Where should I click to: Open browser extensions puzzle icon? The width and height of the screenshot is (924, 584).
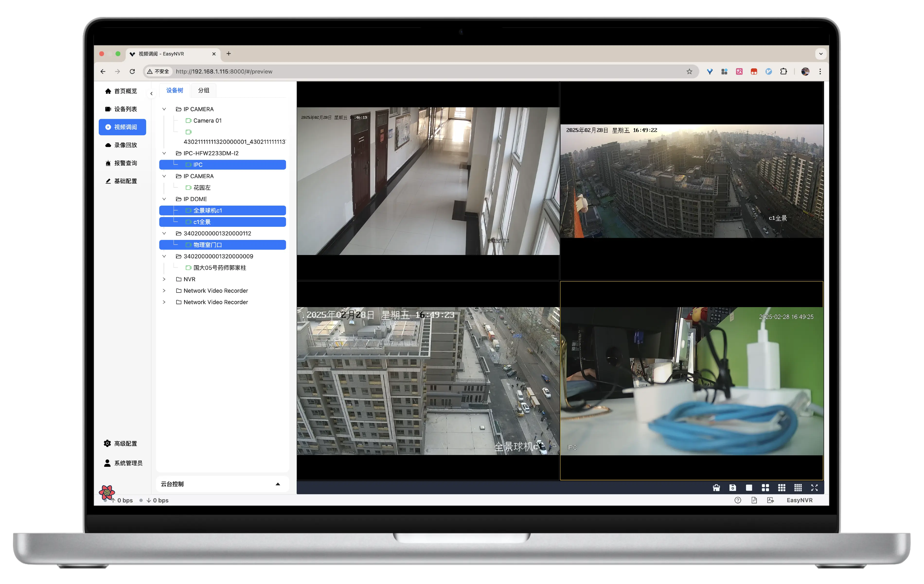click(x=783, y=71)
